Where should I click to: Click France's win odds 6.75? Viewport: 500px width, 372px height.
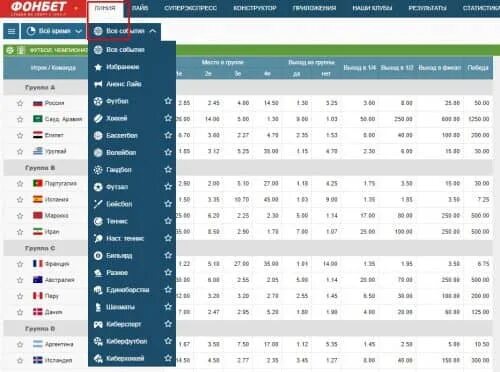tap(483, 264)
